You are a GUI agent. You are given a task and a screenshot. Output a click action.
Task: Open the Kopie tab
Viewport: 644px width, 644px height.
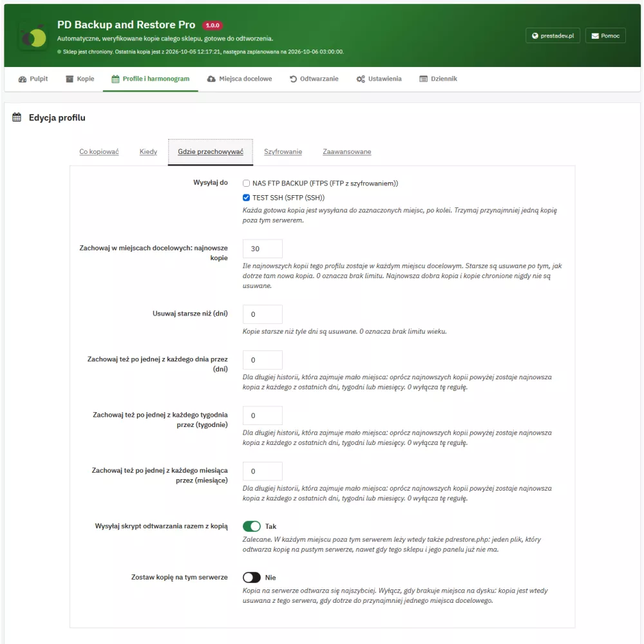click(80, 79)
